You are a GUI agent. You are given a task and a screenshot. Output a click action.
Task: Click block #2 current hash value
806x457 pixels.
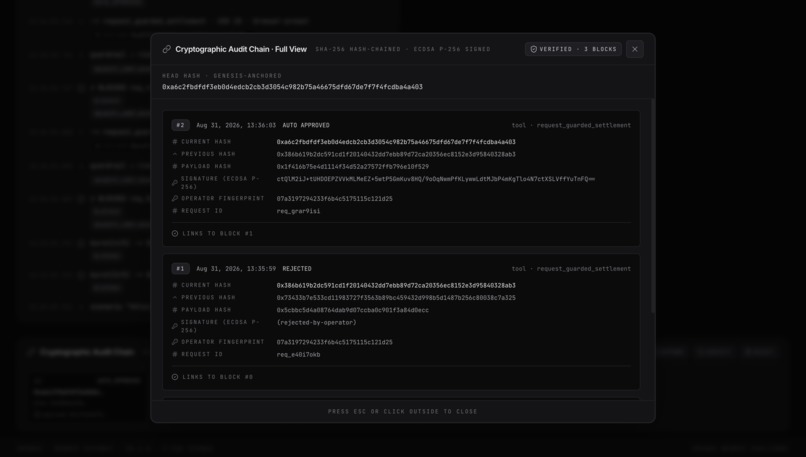point(396,142)
